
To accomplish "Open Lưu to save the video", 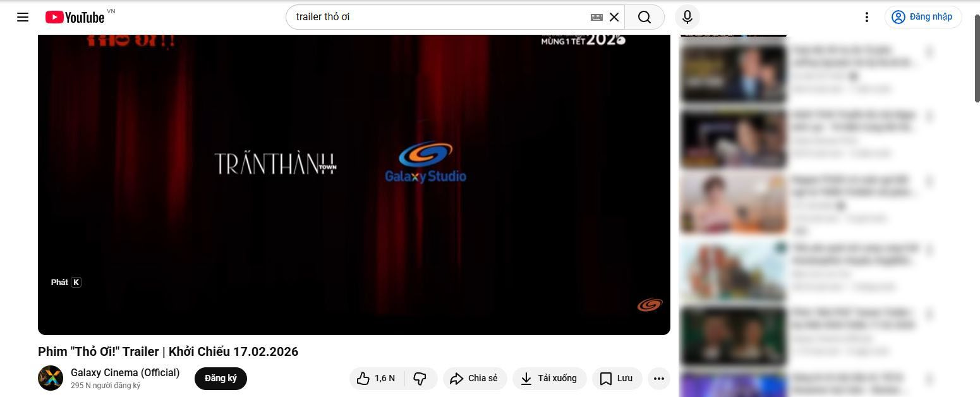I will pyautogui.click(x=616, y=378).
